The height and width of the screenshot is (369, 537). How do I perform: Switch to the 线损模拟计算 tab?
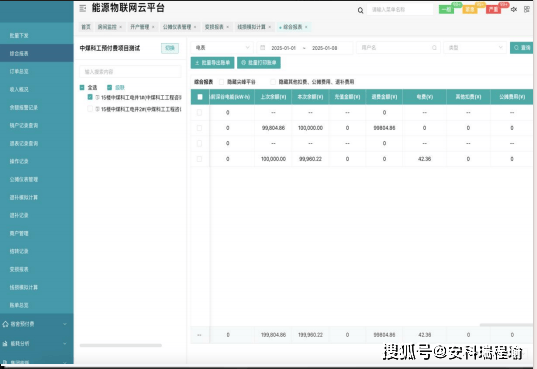coord(251,27)
